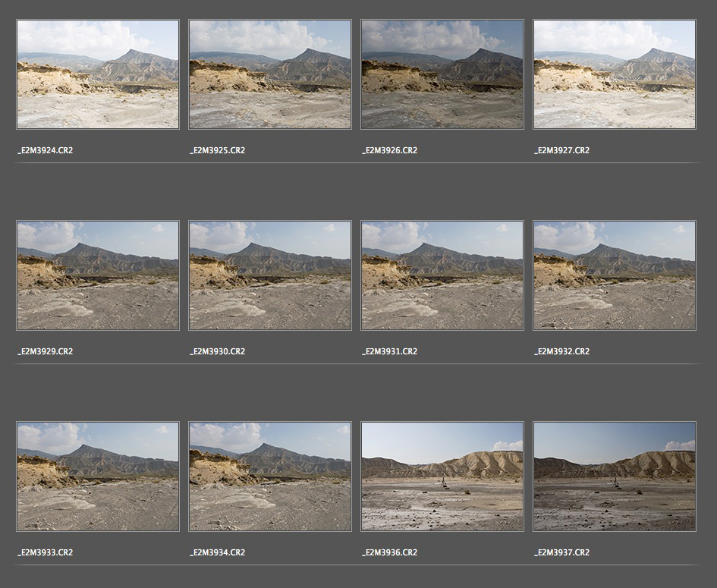Pick the darker _E2M3926.CR2 thumbnail

coord(442,74)
